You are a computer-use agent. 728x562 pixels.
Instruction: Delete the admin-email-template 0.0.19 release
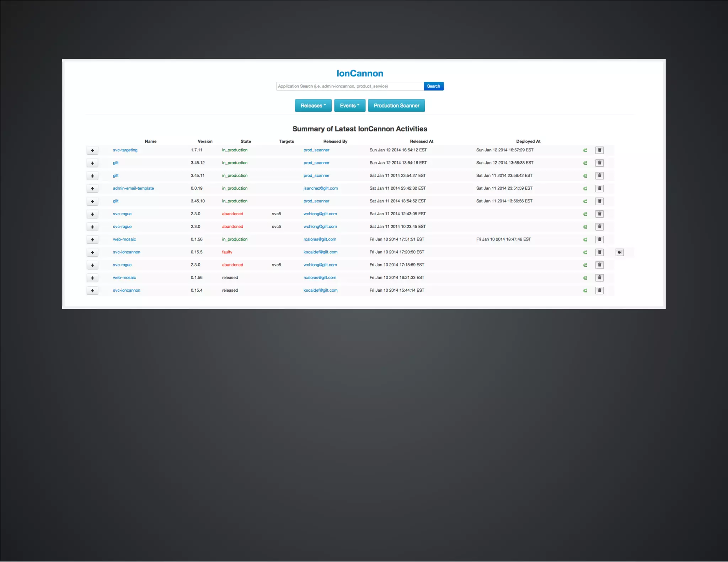[x=599, y=189]
